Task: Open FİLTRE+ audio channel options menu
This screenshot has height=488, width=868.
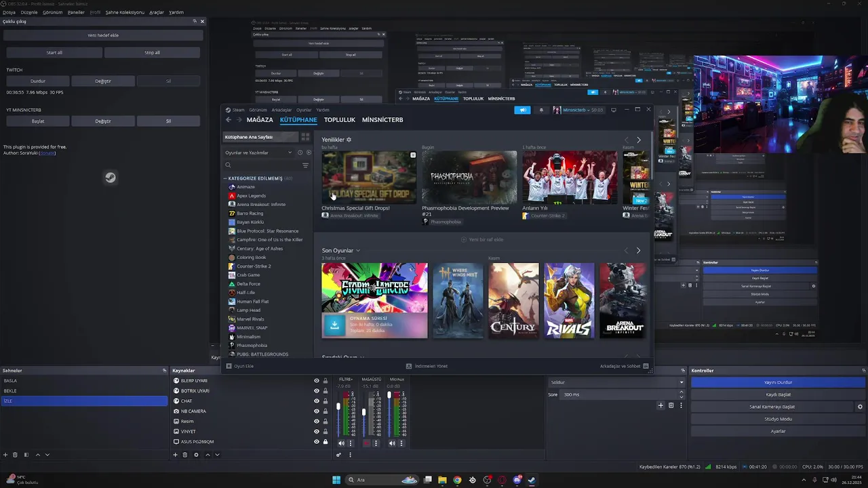Action: pos(350,443)
